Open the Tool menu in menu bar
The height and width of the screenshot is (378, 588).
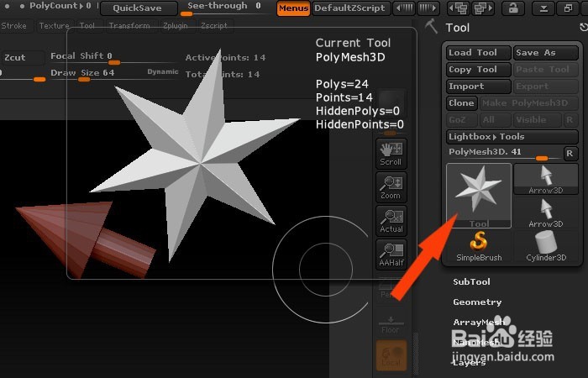pyautogui.click(x=87, y=26)
